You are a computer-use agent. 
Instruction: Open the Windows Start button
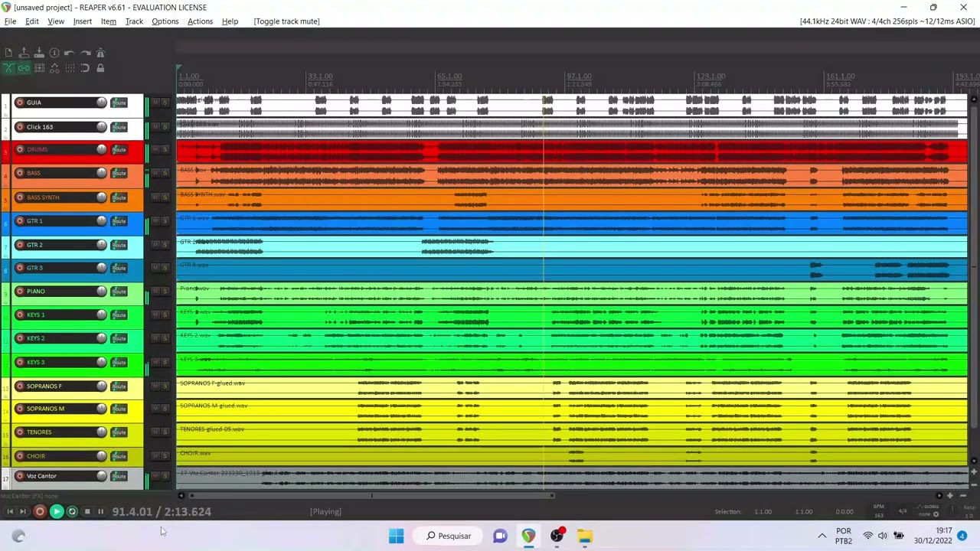[396, 536]
